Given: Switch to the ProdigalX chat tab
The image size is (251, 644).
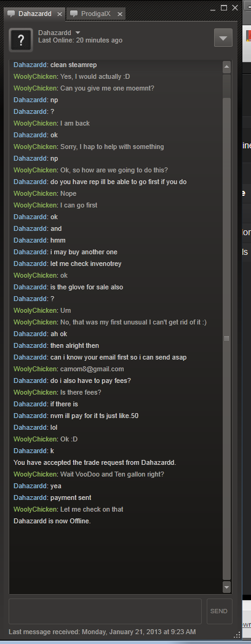Looking at the screenshot, I should pyautogui.click(x=95, y=14).
